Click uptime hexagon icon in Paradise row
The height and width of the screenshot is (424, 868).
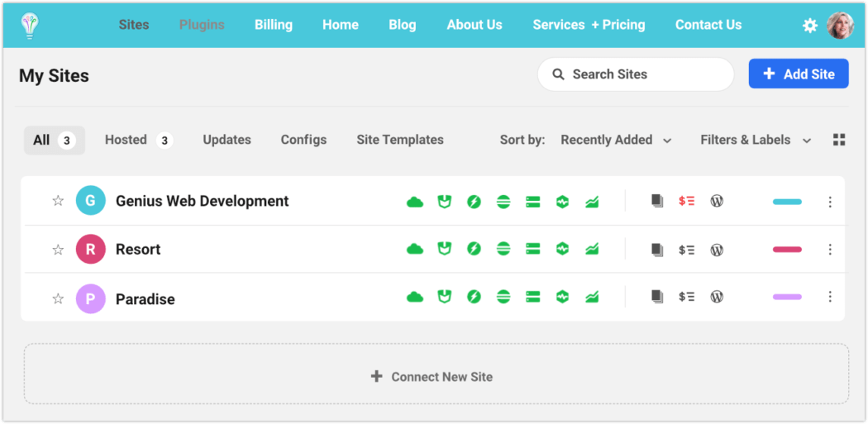pyautogui.click(x=562, y=297)
